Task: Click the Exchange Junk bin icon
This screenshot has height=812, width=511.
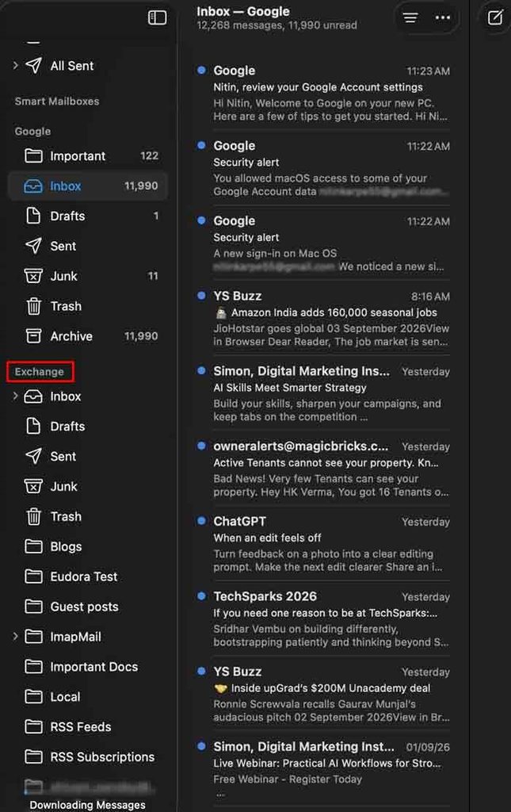Action: pos(33,486)
